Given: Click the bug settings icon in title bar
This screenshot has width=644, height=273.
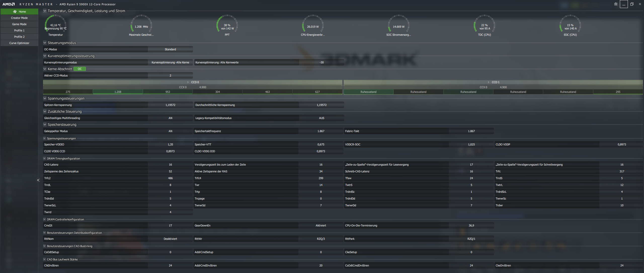Looking at the screenshot, I should tap(616, 4).
